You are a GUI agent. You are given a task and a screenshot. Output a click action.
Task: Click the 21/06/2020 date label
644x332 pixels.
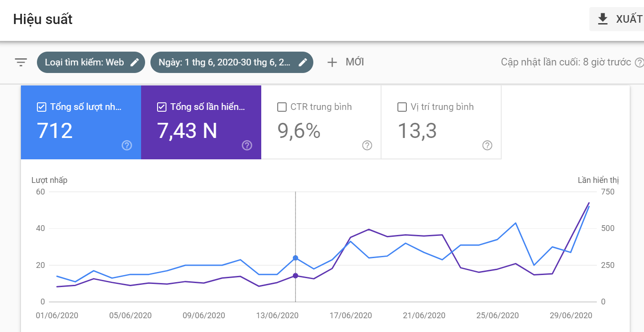pyautogui.click(x=424, y=316)
